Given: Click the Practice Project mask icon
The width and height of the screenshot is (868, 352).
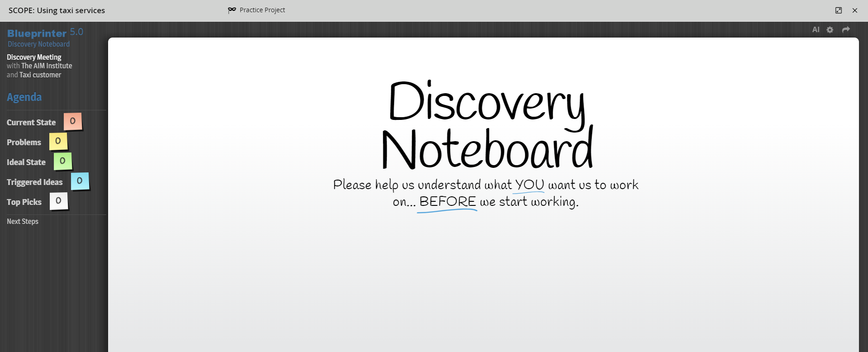Looking at the screenshot, I should coord(232,10).
